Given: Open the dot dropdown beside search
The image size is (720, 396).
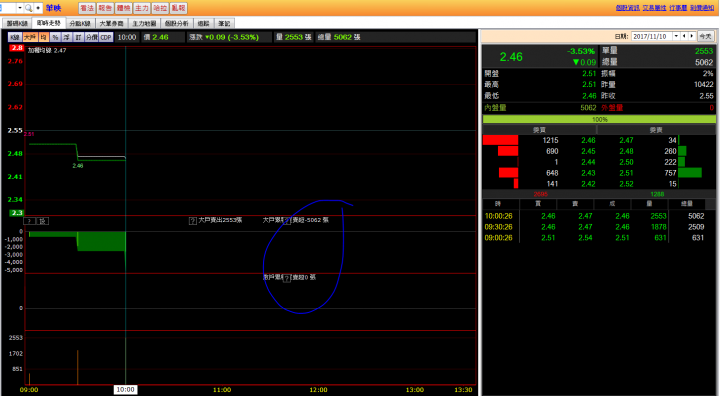Looking at the screenshot, I should coord(38,8).
